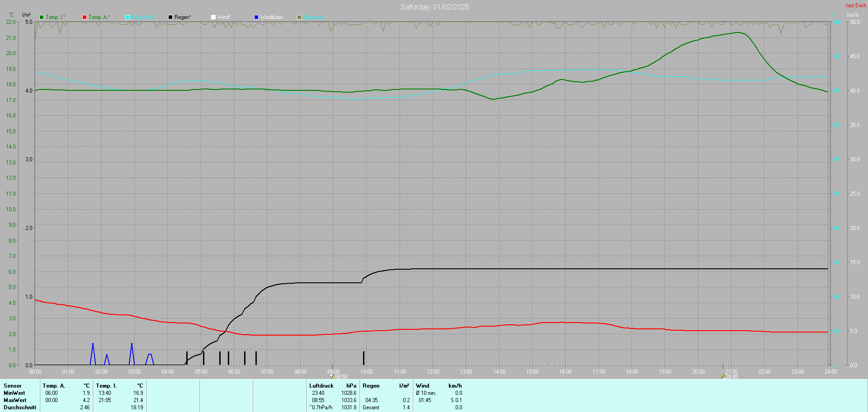Screen dimensions: 868x412
Task: Click the green Temp. I. legend square
Action: 42,17
